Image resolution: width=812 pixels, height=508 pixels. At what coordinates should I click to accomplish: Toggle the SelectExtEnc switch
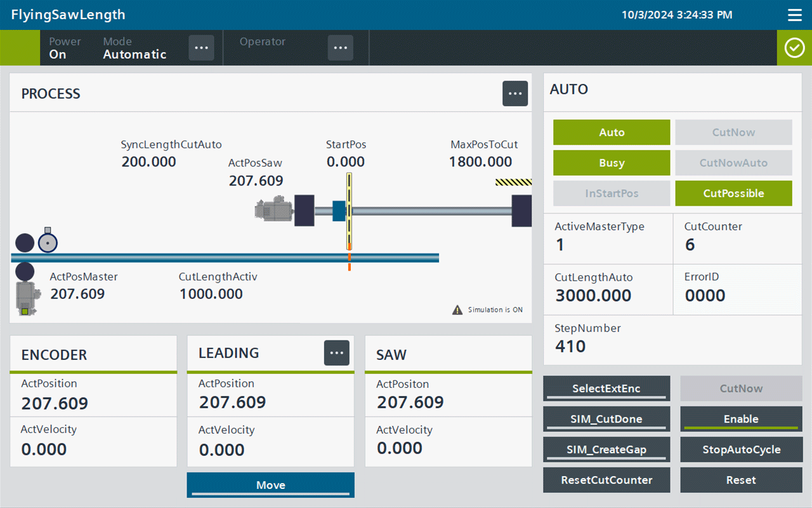click(x=606, y=389)
